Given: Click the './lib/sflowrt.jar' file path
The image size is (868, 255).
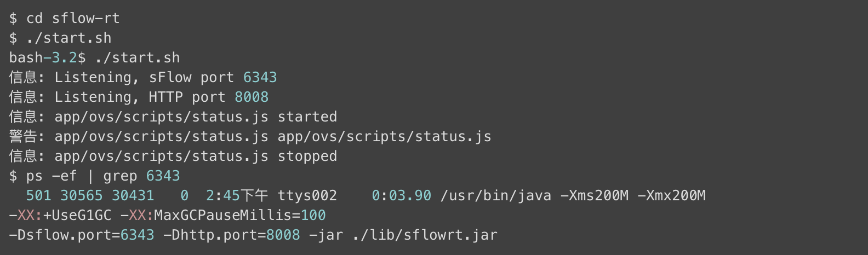Looking at the screenshot, I should pyautogui.click(x=425, y=235).
